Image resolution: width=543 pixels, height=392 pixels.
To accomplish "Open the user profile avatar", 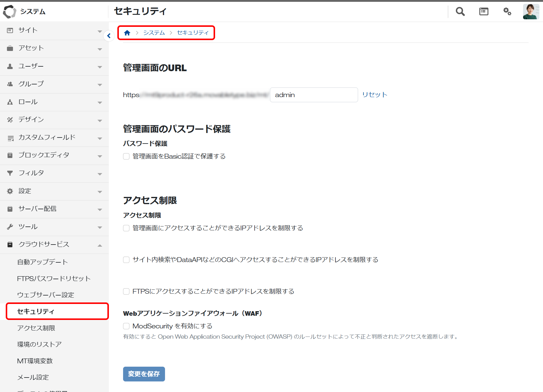I will pos(531,11).
